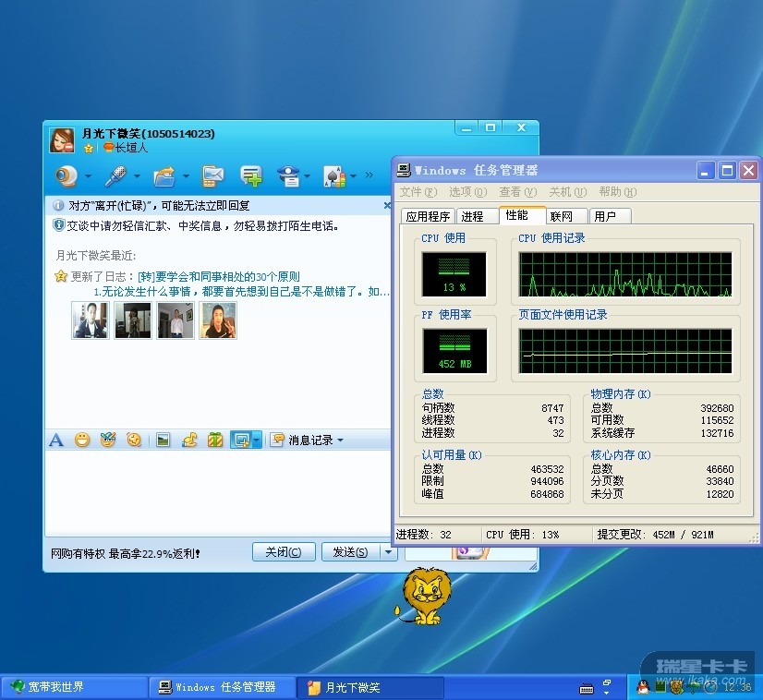Click the CPU usage 13 % gauge
The image size is (763, 700).
454,274
